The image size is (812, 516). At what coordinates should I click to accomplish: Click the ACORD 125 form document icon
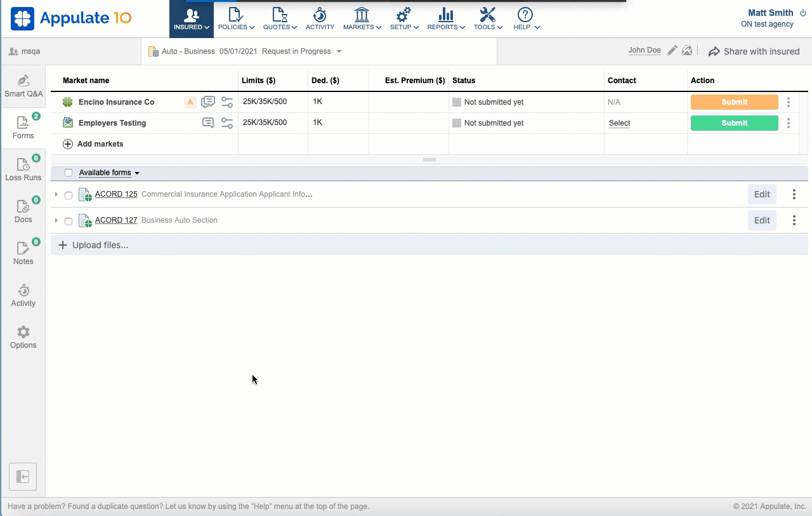[x=85, y=195]
